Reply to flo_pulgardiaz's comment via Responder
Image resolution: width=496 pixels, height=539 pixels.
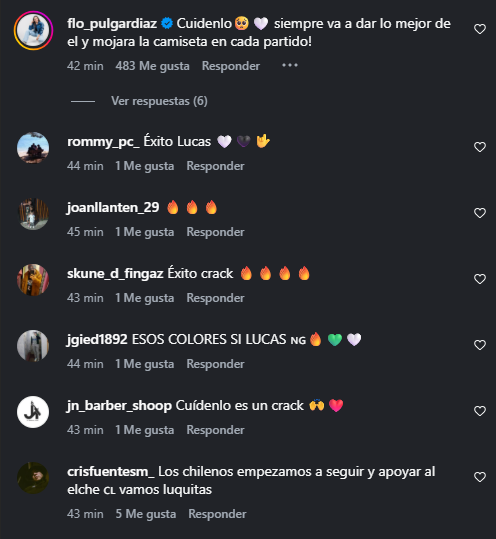coord(231,66)
